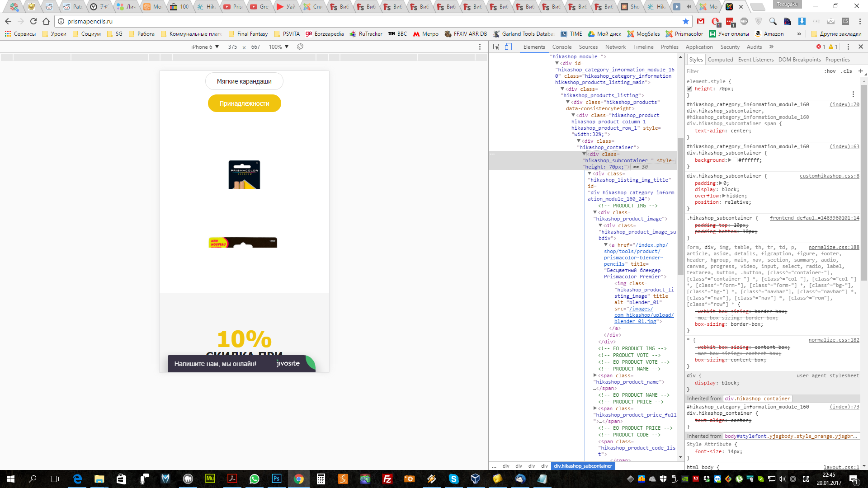Toggle the device toolbar icon
Viewport: 868px width, 488px height.
[x=508, y=47]
